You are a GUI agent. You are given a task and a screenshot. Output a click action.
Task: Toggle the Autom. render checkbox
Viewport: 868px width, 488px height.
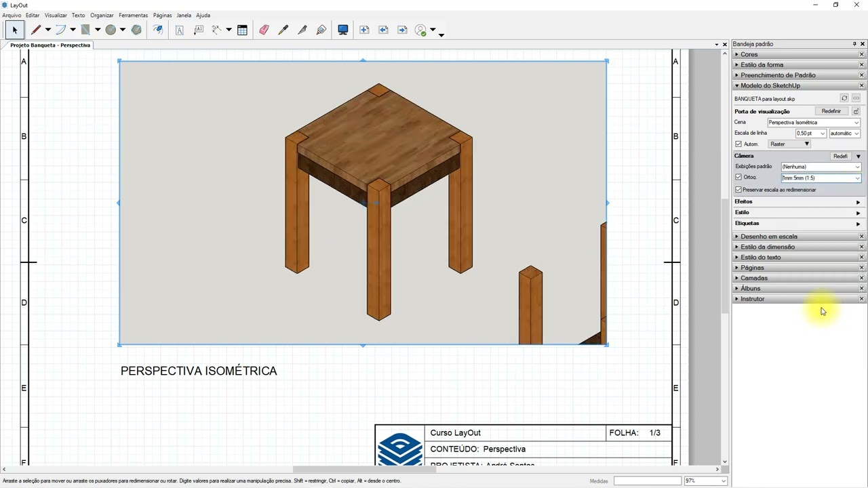click(x=738, y=144)
